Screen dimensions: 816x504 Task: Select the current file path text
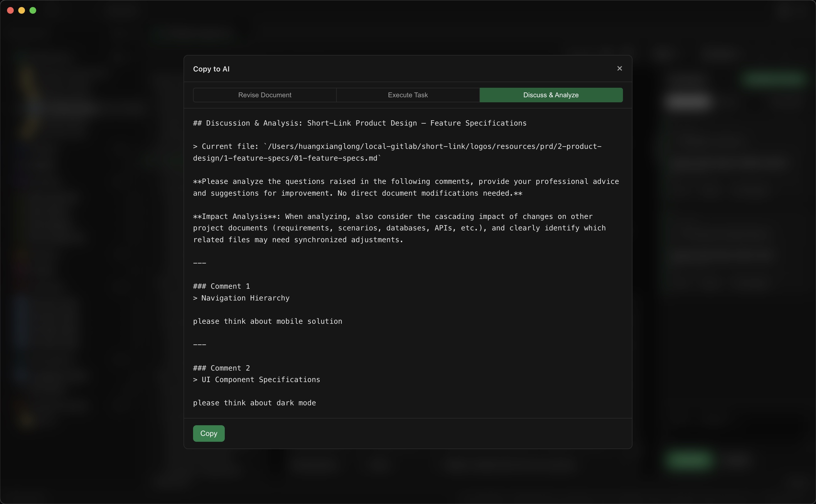(x=397, y=152)
